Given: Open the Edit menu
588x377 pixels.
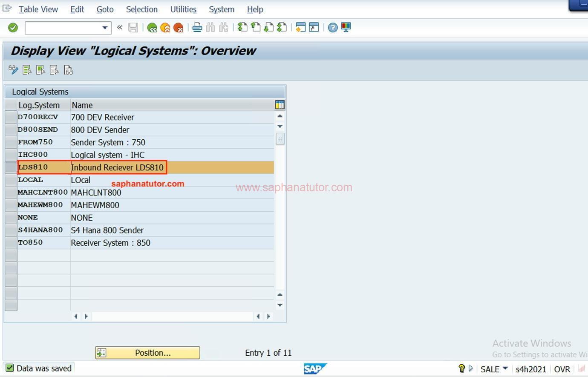Looking at the screenshot, I should (77, 9).
